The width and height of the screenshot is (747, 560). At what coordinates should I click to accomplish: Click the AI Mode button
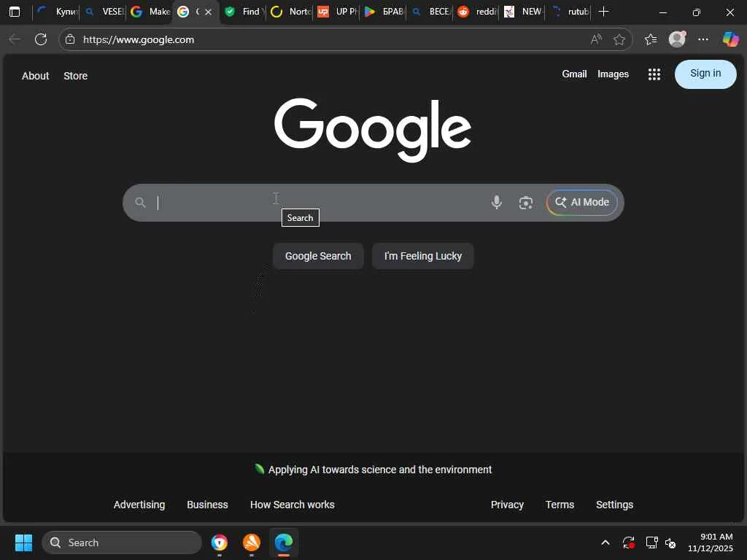pos(581,203)
